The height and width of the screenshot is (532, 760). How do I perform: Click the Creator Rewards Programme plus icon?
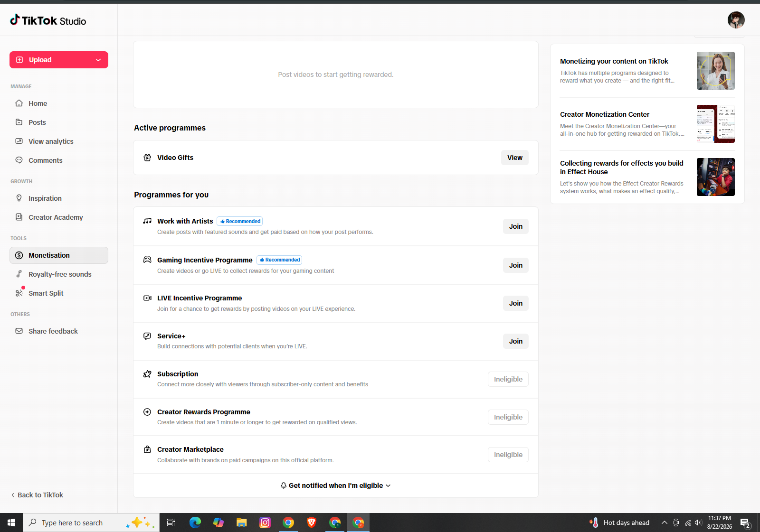click(147, 412)
